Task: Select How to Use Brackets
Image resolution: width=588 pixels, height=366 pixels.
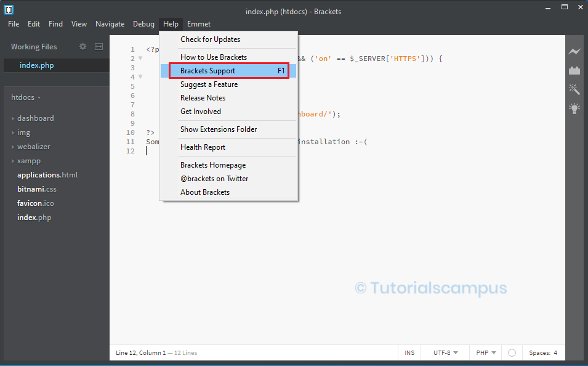Action: (x=228, y=57)
